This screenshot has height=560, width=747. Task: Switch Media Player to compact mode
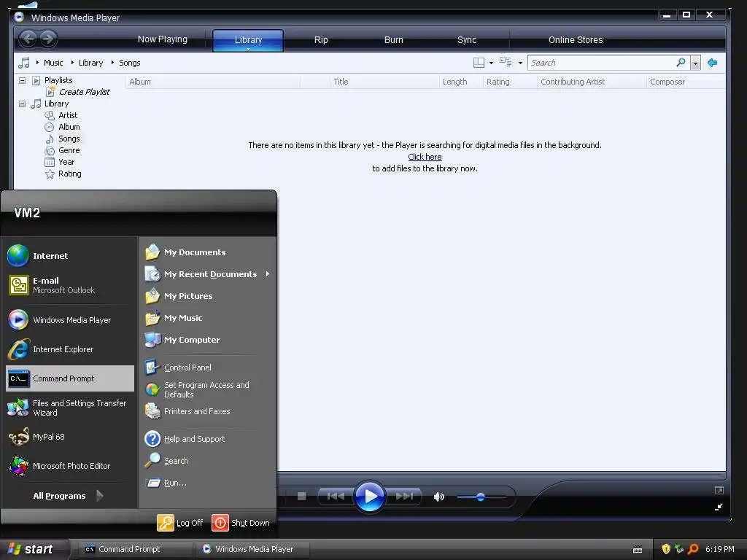(719, 507)
